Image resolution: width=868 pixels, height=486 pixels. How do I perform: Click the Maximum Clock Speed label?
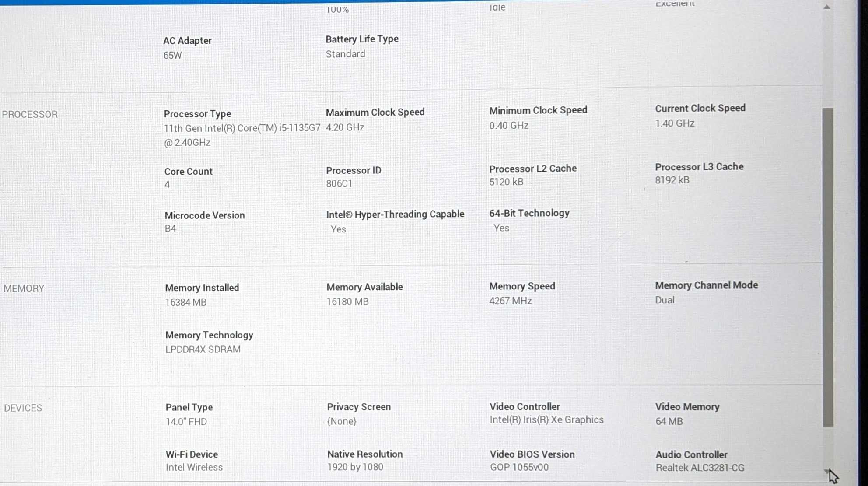pyautogui.click(x=375, y=112)
